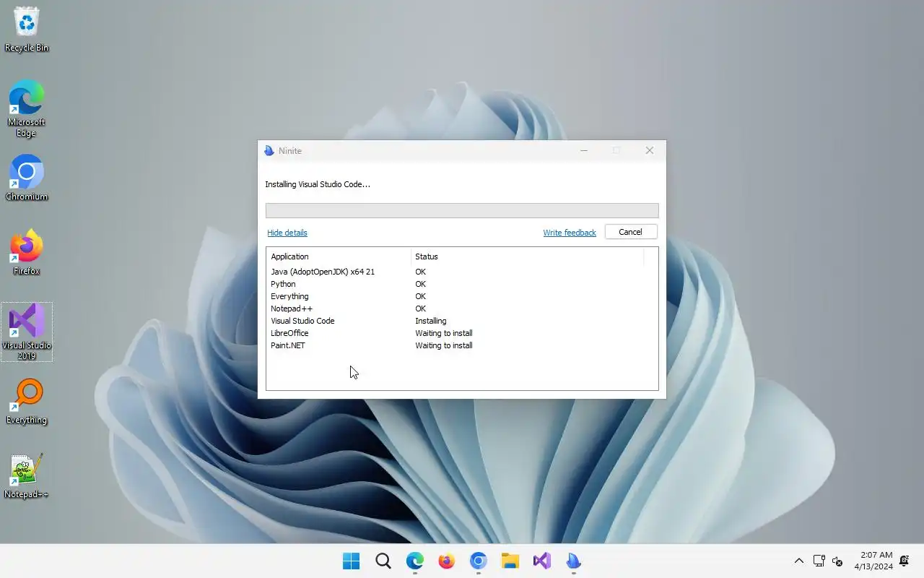Click the installation progress bar
The image size is (924, 578).
pyautogui.click(x=462, y=210)
